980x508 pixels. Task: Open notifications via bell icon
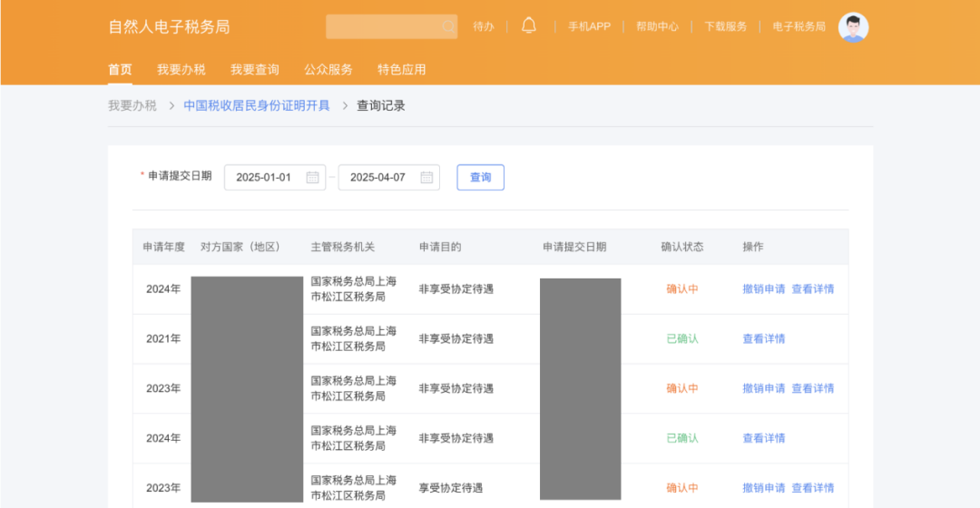pyautogui.click(x=529, y=26)
